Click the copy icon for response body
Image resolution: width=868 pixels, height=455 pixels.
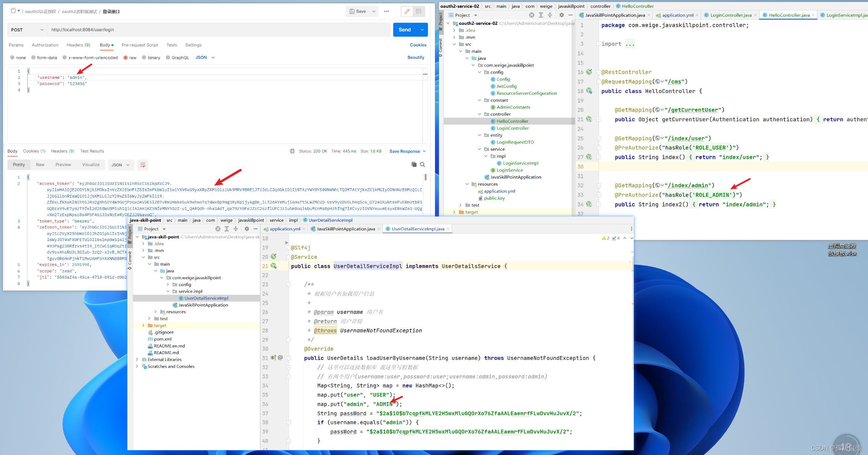(x=413, y=165)
